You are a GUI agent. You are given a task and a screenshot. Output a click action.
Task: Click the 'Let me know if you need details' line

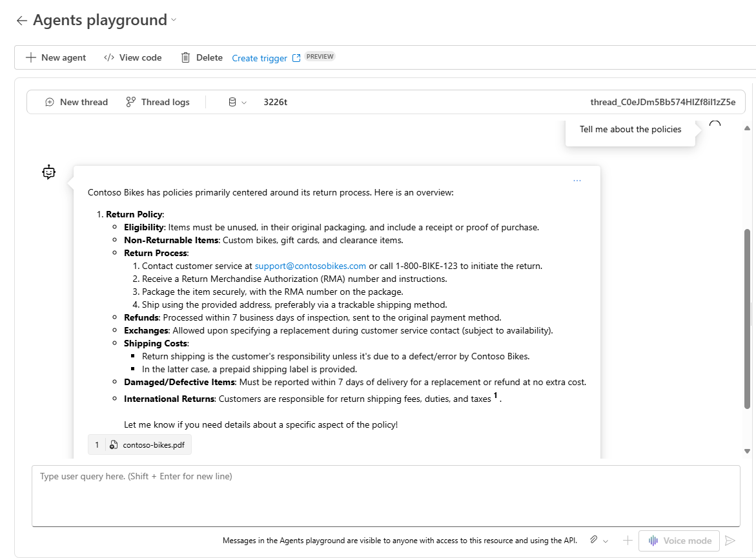coord(261,424)
